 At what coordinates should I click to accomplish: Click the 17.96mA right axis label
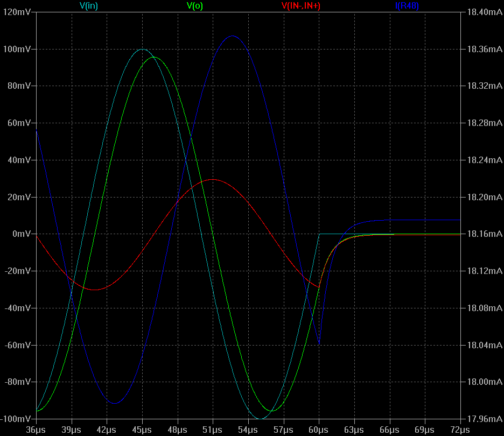[485, 419]
